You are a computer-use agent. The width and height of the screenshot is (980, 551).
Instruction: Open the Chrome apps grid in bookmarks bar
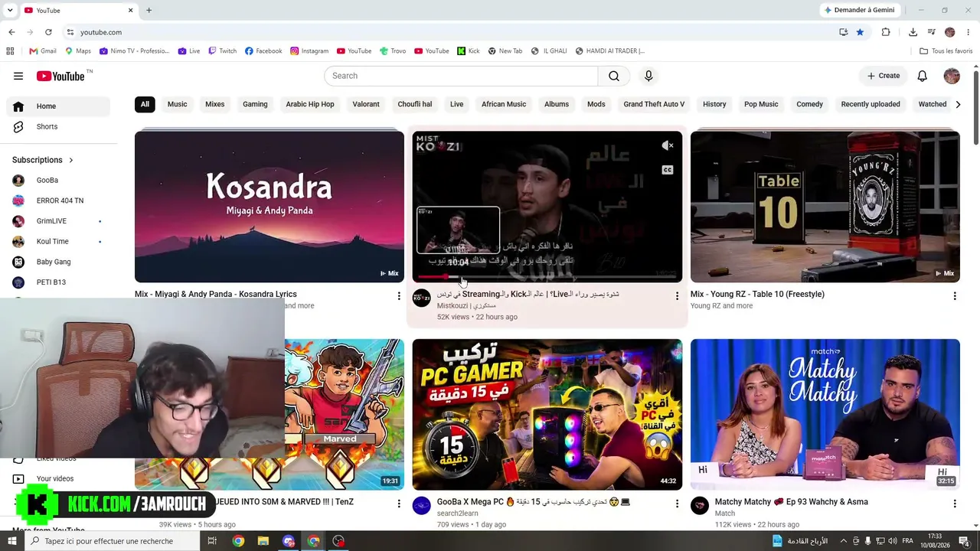(10, 51)
